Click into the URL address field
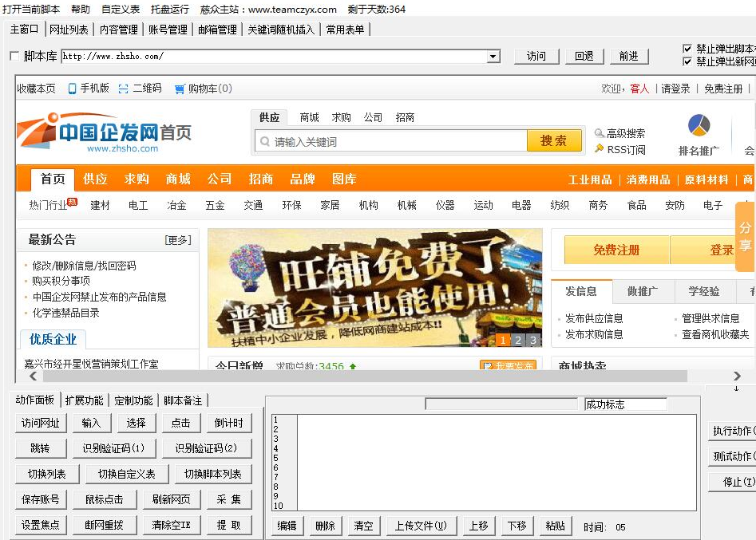Viewport: 756px width, 540px height. 274,57
